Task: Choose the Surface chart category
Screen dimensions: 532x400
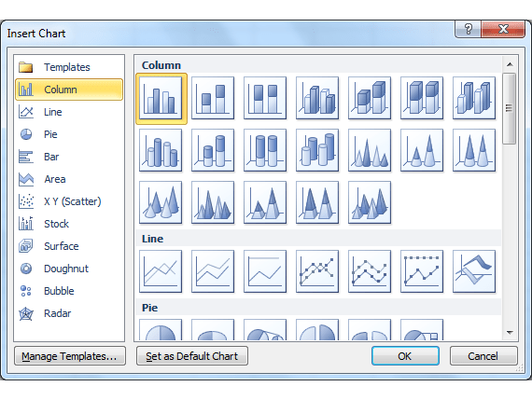Action: (69, 246)
